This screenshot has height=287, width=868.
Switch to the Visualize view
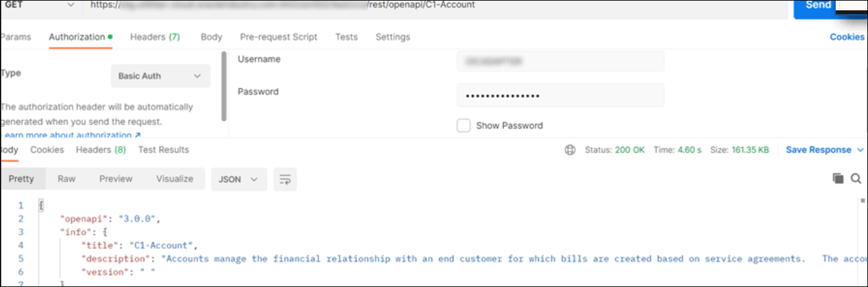point(174,179)
